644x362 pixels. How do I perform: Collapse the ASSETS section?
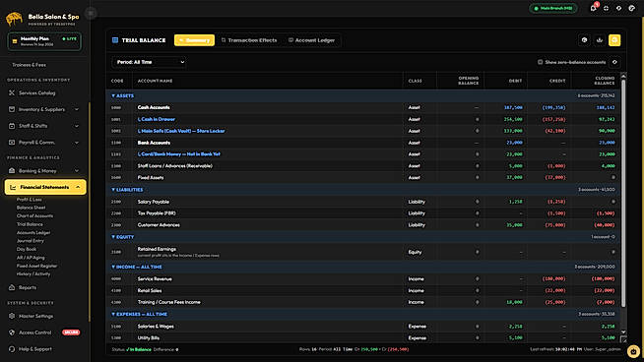[113, 95]
